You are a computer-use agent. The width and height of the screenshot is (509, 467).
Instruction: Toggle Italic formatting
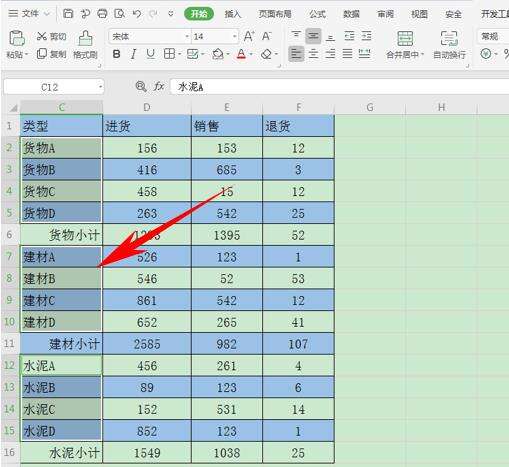point(134,54)
